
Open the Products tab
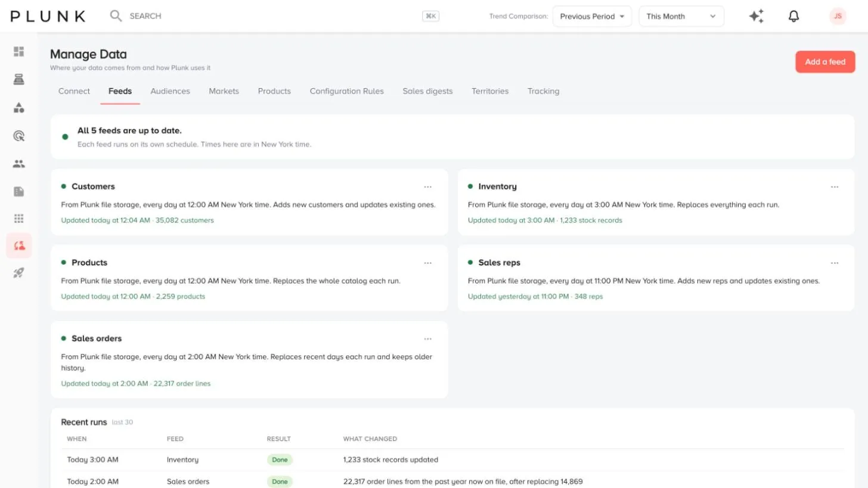tap(274, 91)
